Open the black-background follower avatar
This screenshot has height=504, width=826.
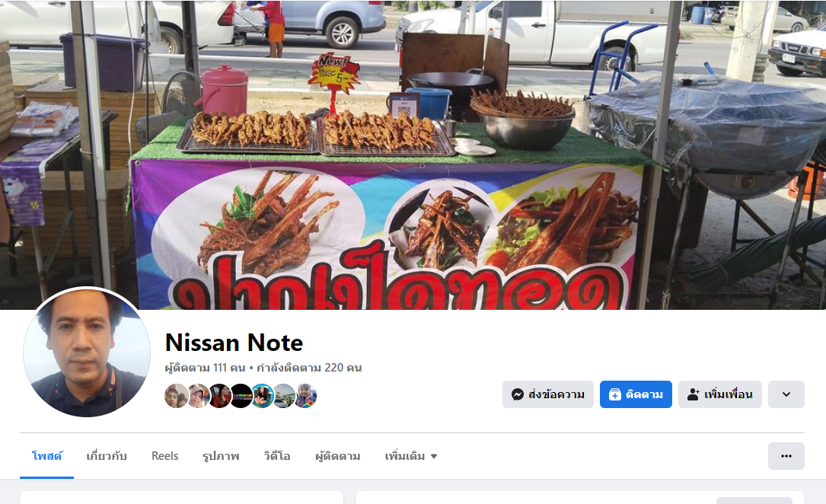241,396
